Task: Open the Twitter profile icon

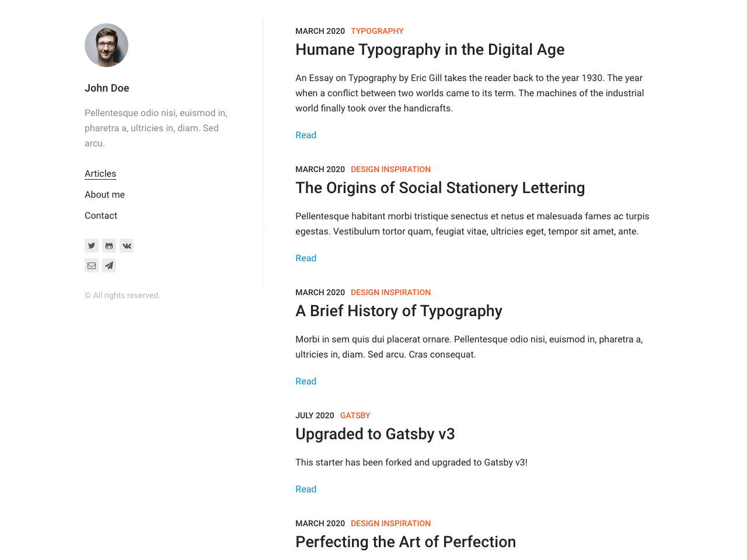Action: 92,246
